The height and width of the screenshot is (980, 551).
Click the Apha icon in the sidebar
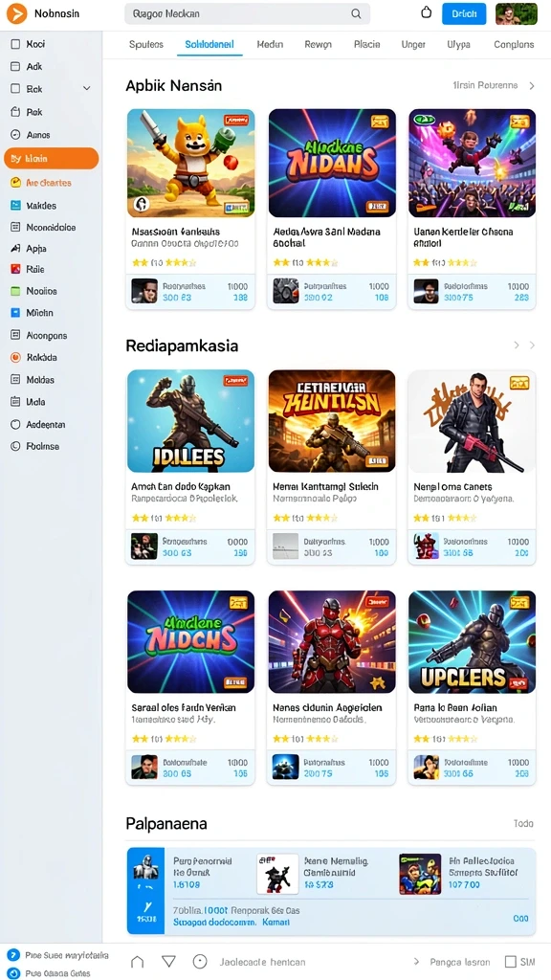(x=16, y=248)
